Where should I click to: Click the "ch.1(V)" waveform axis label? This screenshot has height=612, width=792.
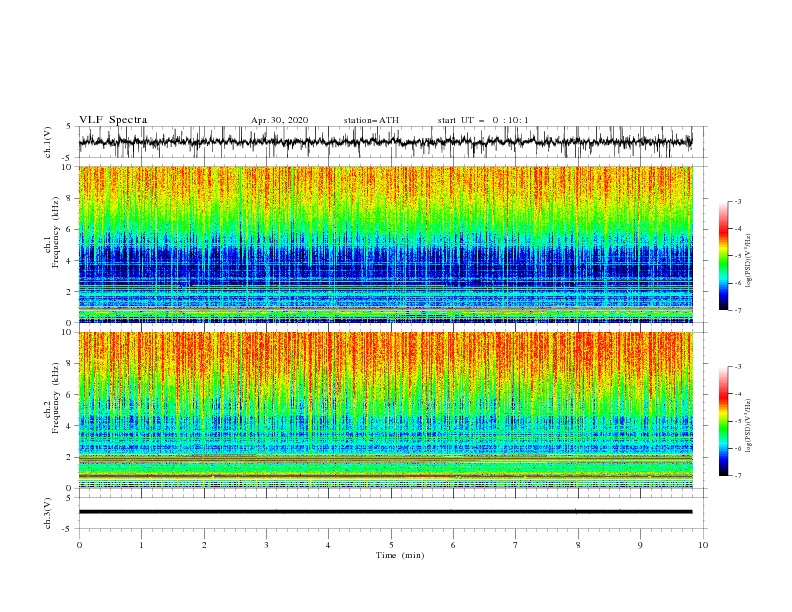(48, 142)
